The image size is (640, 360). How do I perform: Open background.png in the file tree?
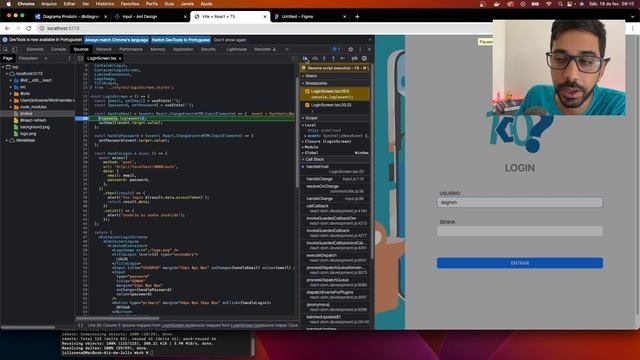tap(35, 127)
